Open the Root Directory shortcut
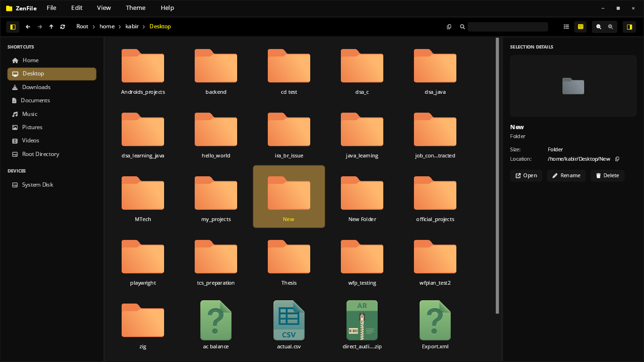 52,154
